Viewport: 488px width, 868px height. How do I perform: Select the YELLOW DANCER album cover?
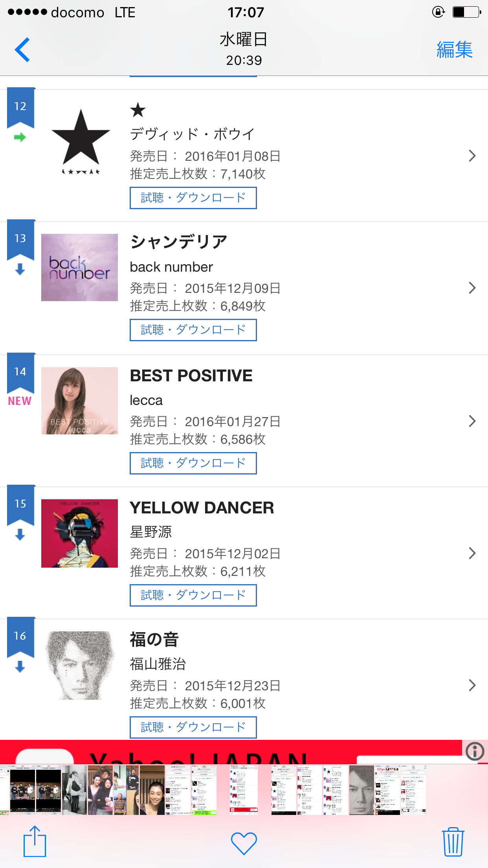(79, 533)
